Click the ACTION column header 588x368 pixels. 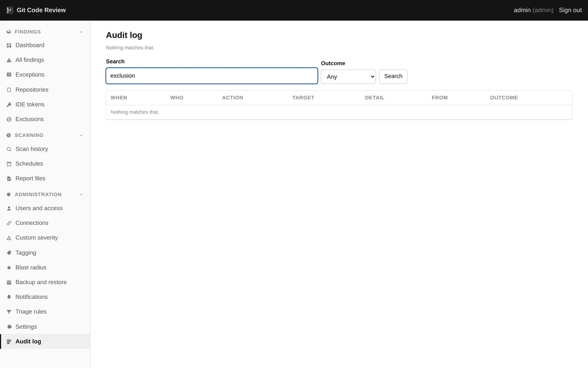click(233, 98)
